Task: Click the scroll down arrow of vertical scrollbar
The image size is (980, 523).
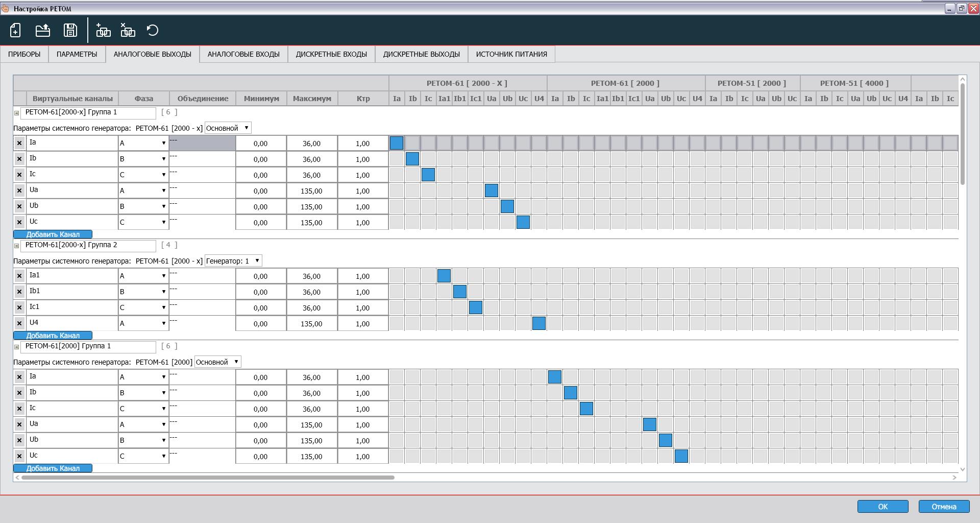Action: pos(963,469)
